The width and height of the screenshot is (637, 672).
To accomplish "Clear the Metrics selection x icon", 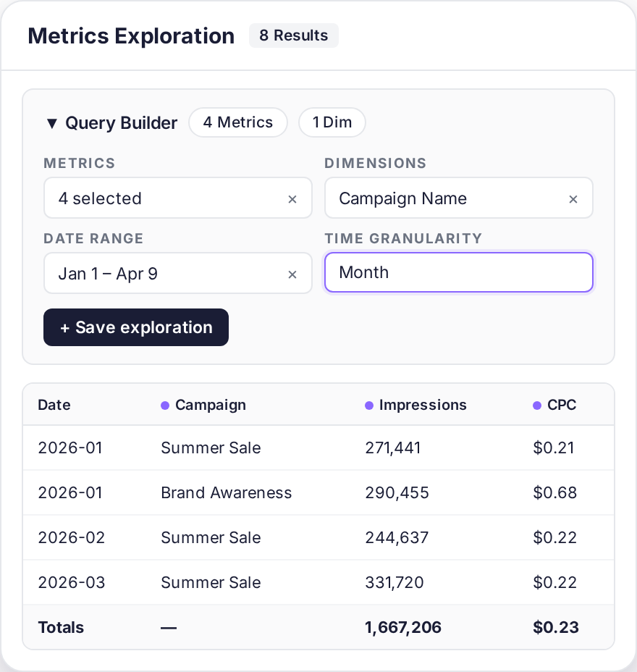I will click(292, 199).
